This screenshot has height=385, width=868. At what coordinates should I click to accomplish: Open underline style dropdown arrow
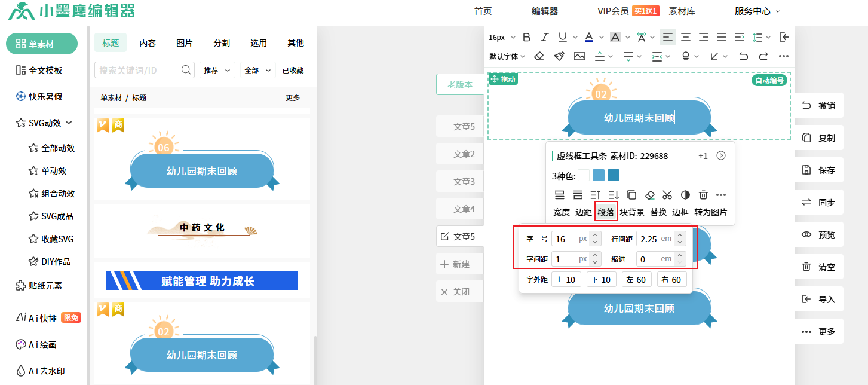575,37
